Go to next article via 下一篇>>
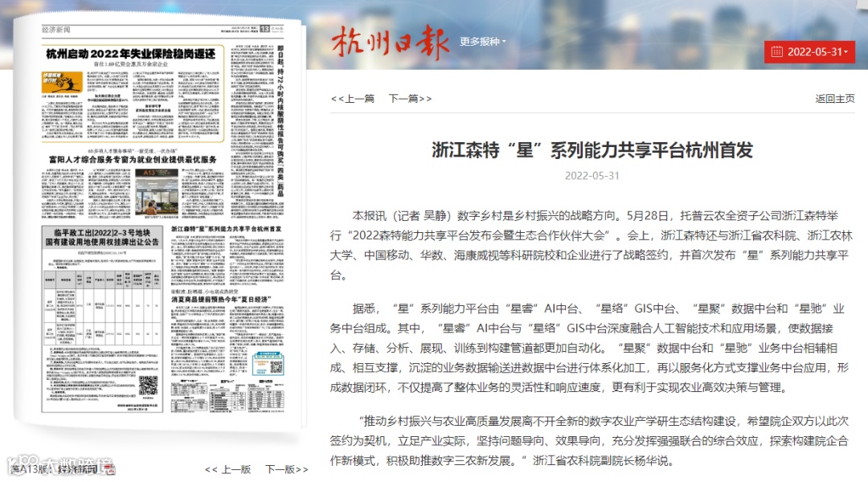This screenshot has height=482, width=868. tap(410, 99)
